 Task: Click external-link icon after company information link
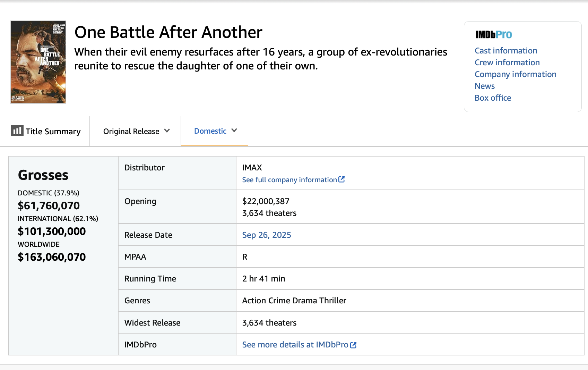[x=341, y=179]
